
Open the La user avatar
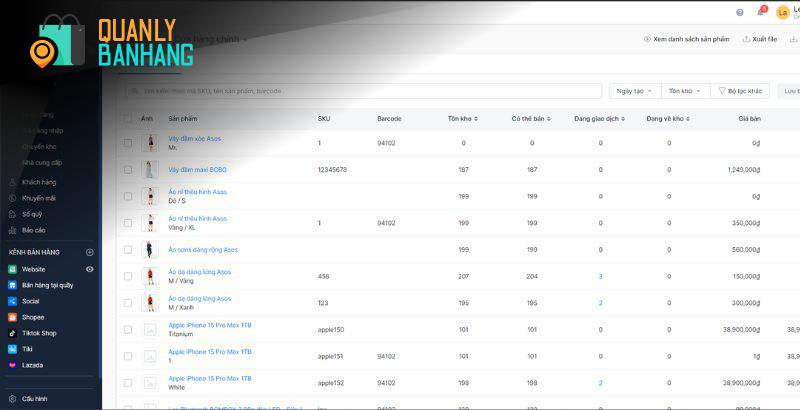coord(782,13)
